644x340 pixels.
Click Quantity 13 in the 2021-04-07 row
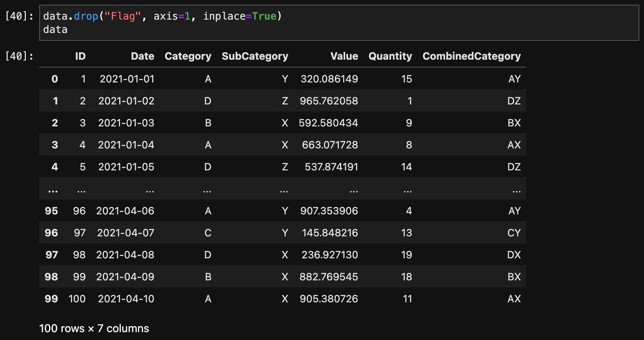[407, 233]
